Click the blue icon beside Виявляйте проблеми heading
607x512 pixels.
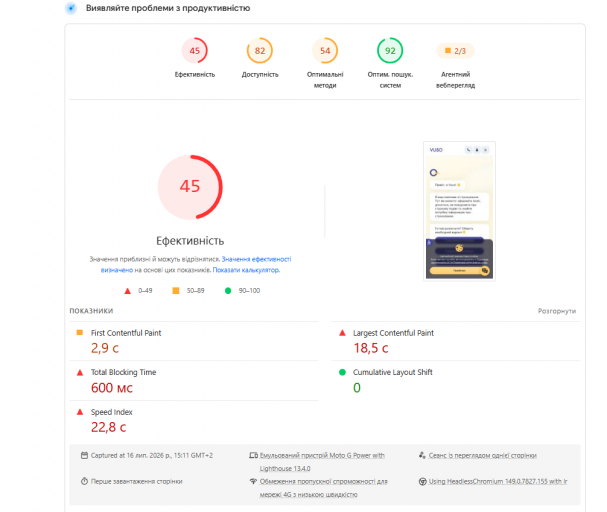(71, 8)
